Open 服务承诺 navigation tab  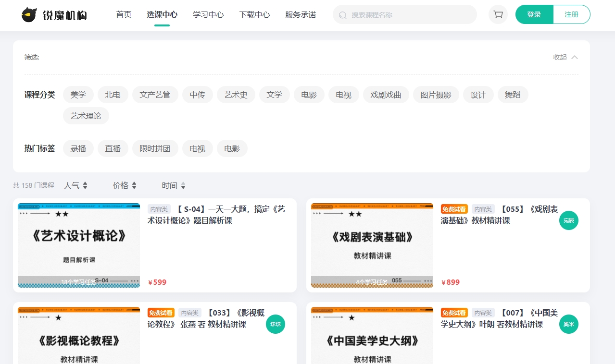(x=301, y=14)
